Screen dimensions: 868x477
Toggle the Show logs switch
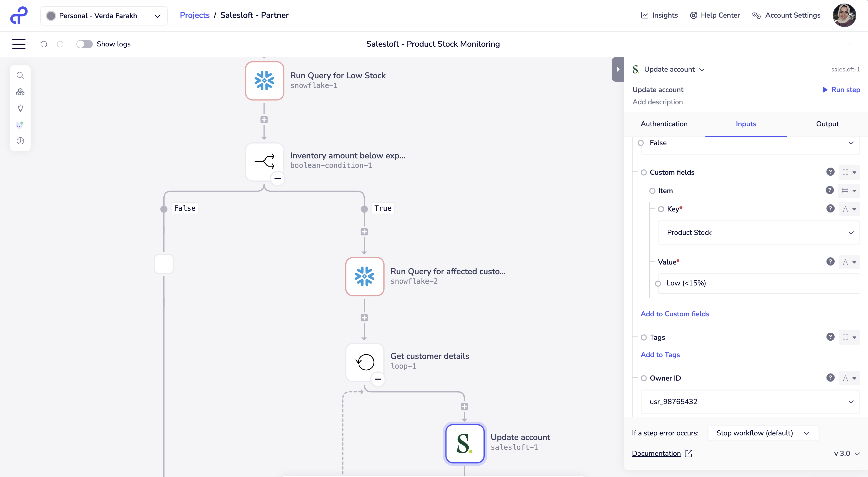[x=84, y=44]
